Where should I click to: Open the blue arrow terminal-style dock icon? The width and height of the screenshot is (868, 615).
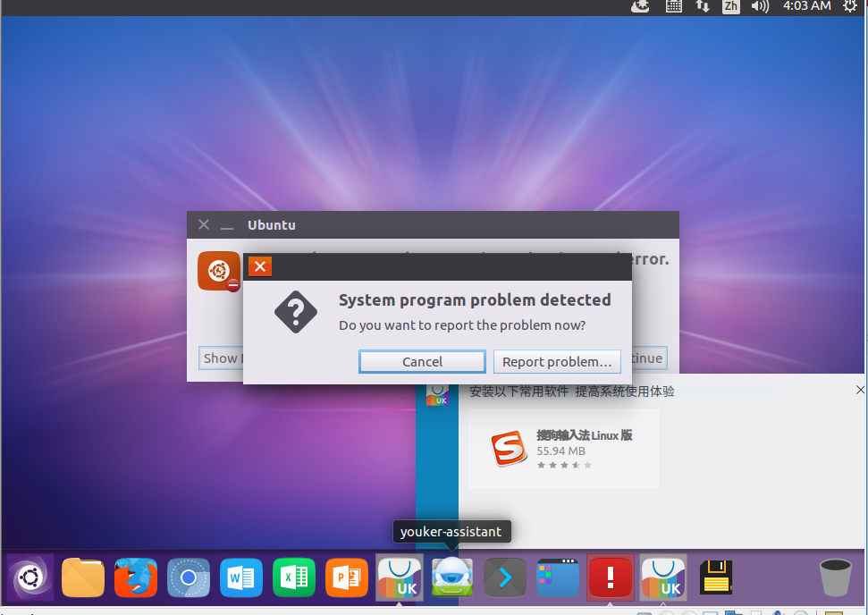click(x=504, y=577)
